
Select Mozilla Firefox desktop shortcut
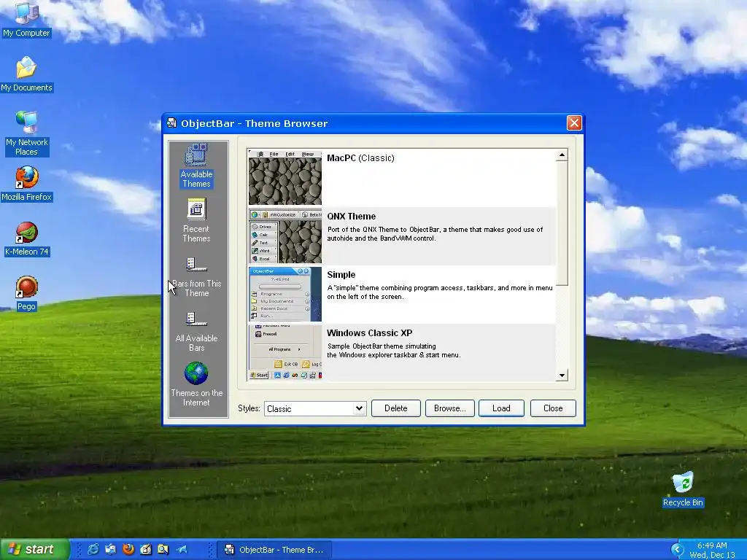coord(26,184)
